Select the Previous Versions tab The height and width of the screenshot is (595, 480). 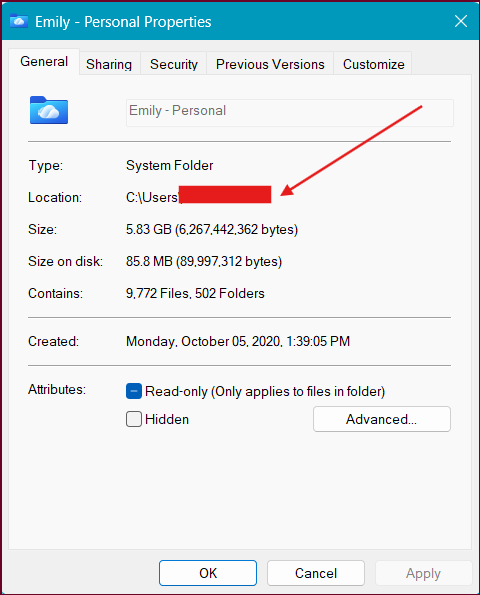click(270, 64)
